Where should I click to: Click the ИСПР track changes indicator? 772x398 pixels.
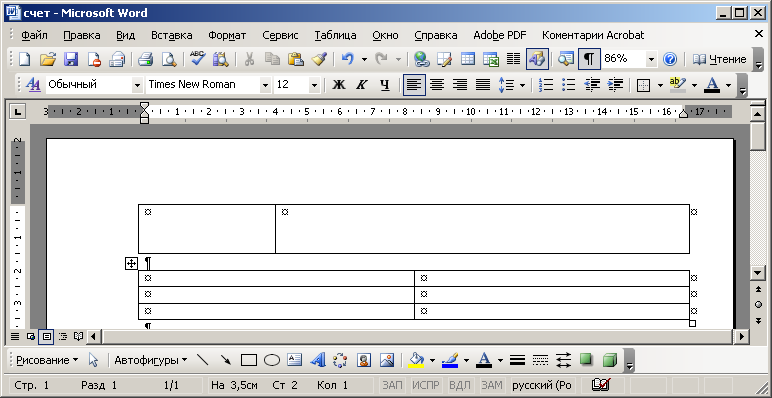tap(425, 386)
